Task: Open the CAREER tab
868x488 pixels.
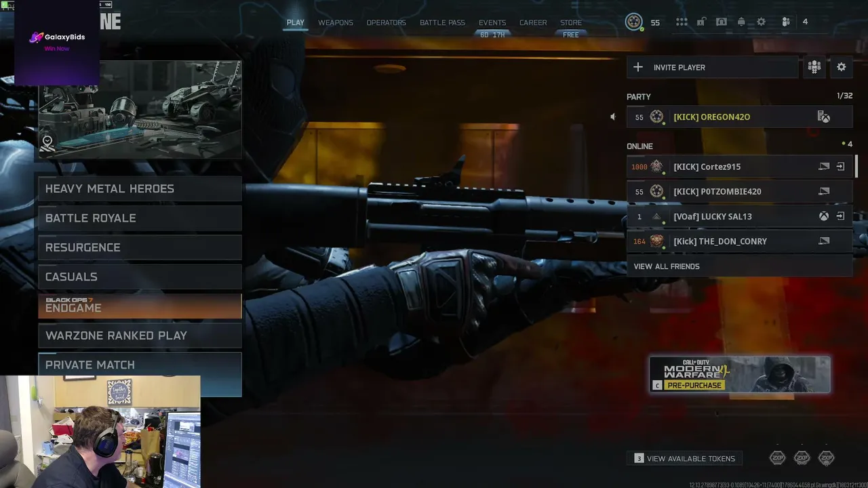Action: tap(533, 22)
